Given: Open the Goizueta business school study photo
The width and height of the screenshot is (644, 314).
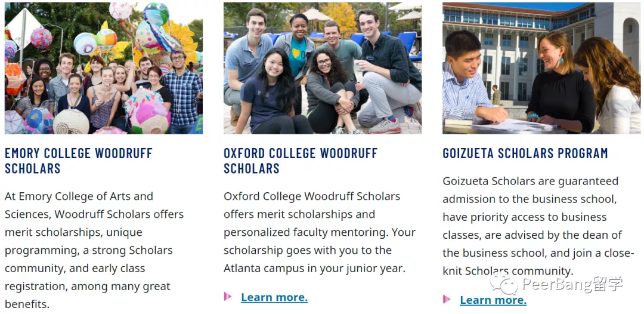Looking at the screenshot, I should (541, 68).
